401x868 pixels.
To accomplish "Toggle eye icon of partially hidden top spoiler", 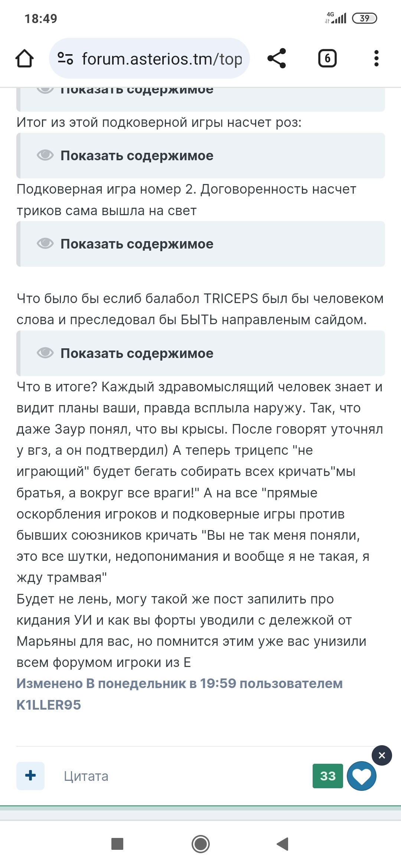I will pyautogui.click(x=45, y=90).
